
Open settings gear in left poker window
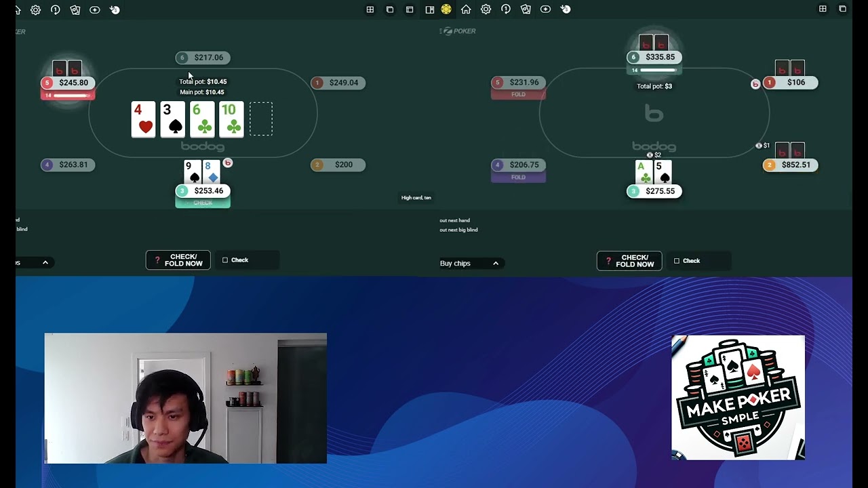pyautogui.click(x=35, y=9)
